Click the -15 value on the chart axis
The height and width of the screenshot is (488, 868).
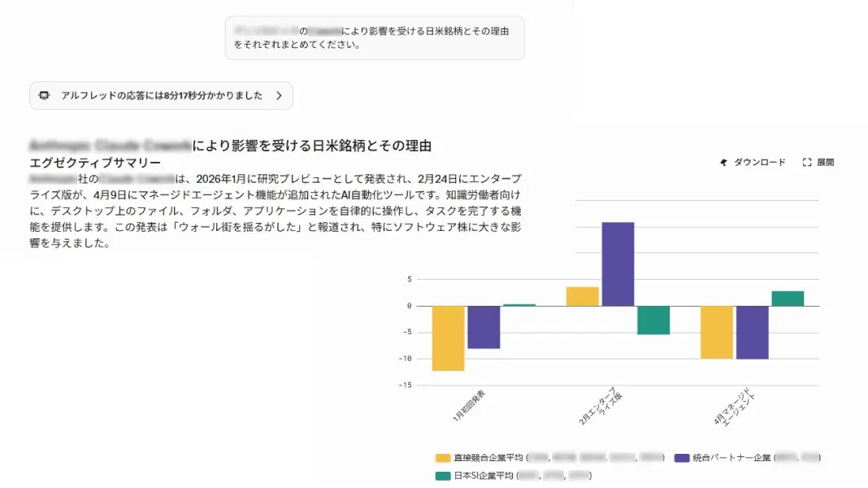click(406, 385)
